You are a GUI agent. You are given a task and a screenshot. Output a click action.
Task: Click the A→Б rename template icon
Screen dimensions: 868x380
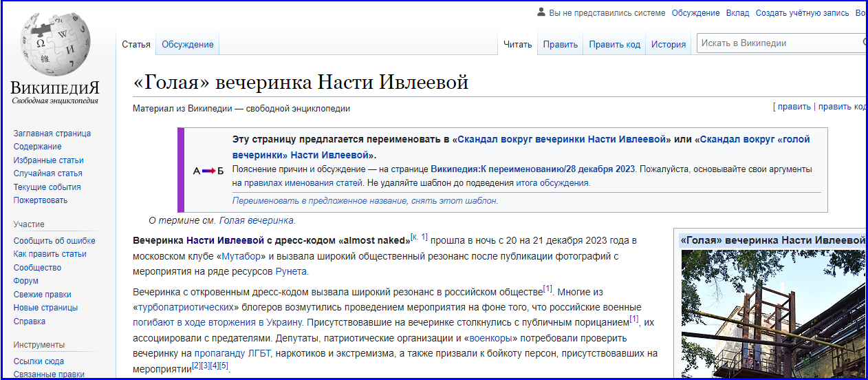pyautogui.click(x=208, y=171)
